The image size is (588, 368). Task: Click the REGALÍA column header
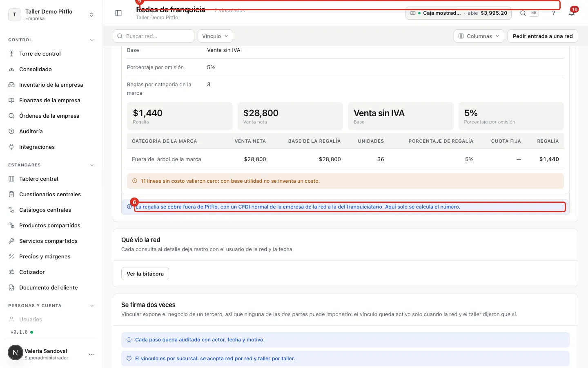pos(548,141)
